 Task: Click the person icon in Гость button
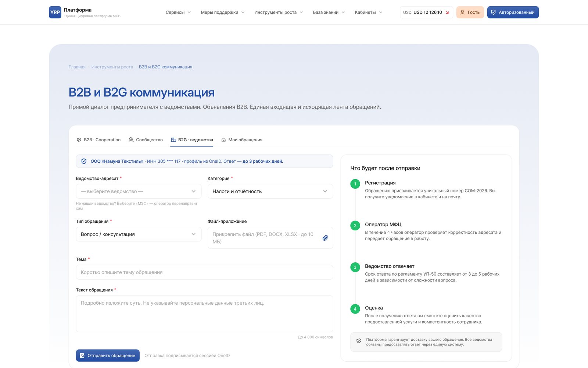[462, 12]
